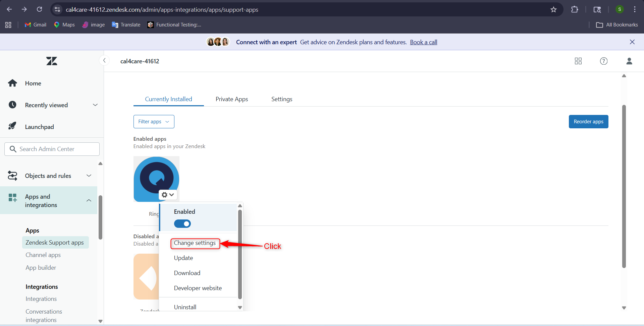Open Channel apps in the sidebar

tap(43, 255)
